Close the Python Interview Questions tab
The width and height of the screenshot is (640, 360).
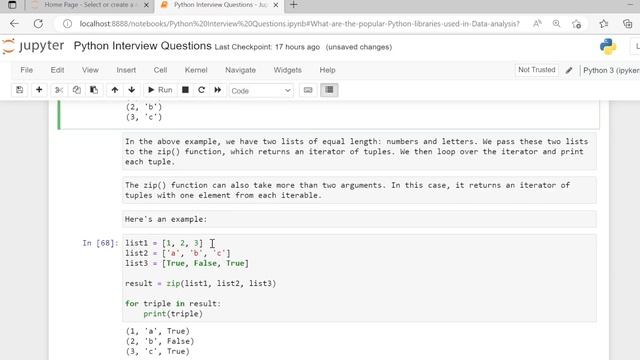[x=276, y=5]
